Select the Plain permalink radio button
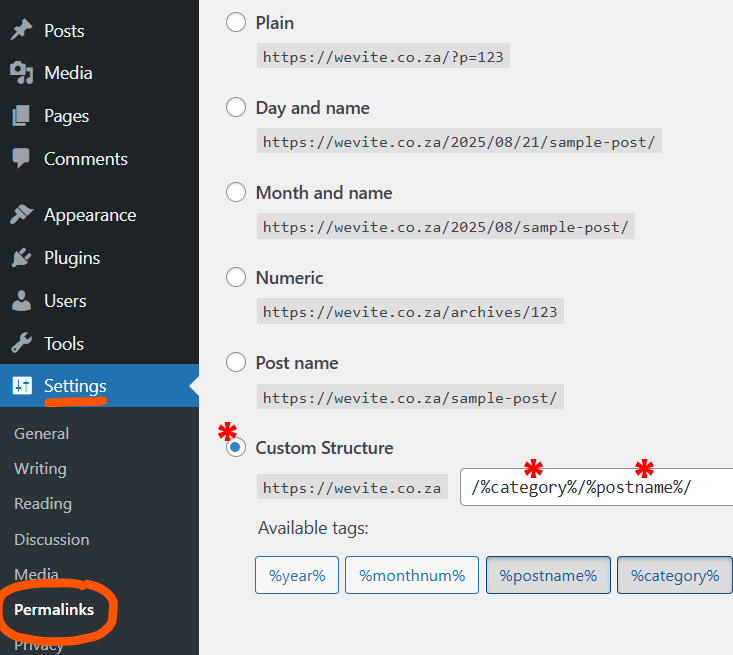The width and height of the screenshot is (733, 655). (x=236, y=22)
